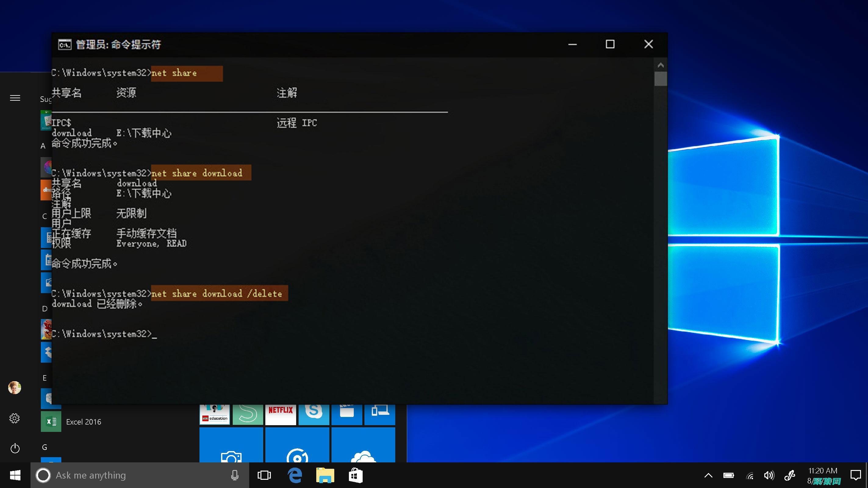Open Skype from taskbar tiles
The height and width of the screenshot is (488, 868).
tap(314, 412)
